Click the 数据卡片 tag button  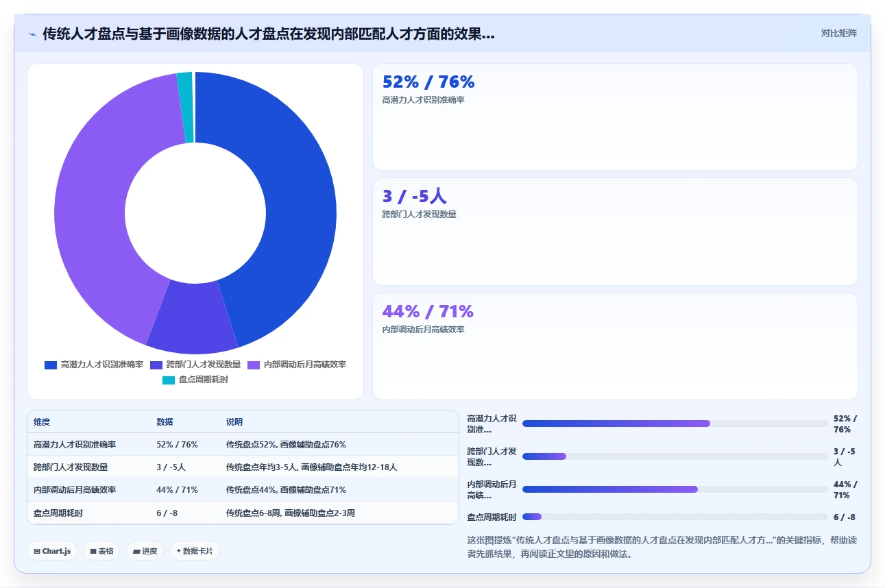(x=195, y=551)
